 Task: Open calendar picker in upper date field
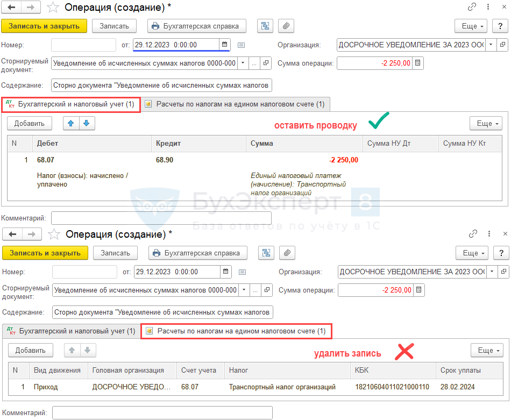[225, 45]
